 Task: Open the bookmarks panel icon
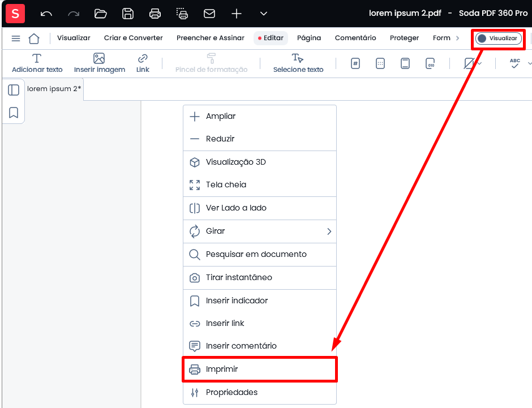click(x=14, y=113)
